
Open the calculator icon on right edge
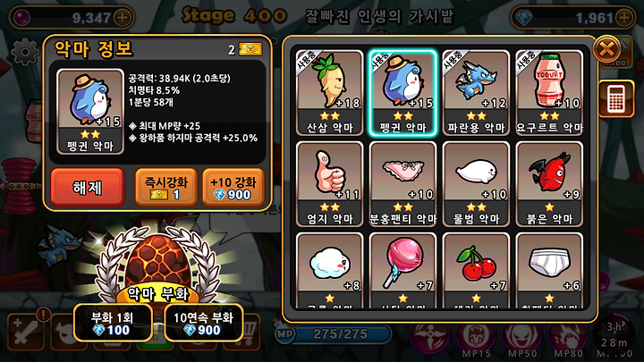[616, 99]
